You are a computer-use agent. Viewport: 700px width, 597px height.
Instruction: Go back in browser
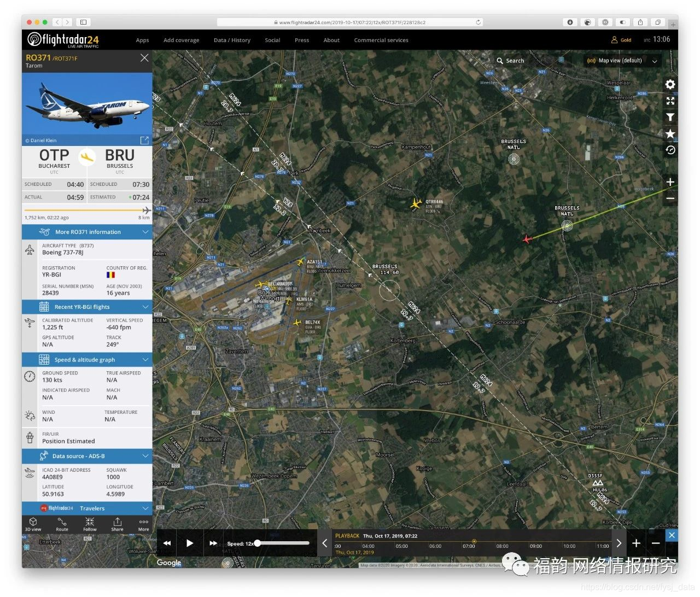(x=57, y=22)
